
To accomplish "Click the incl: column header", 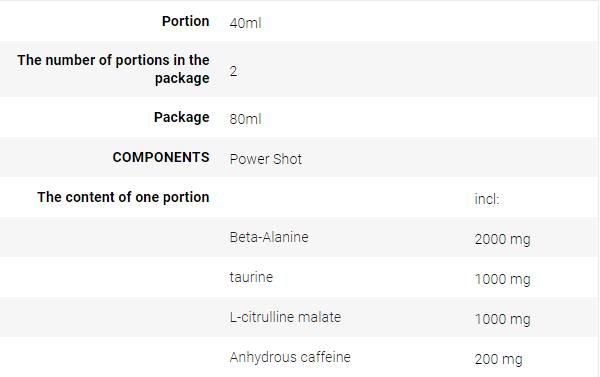I will tap(487, 199).
